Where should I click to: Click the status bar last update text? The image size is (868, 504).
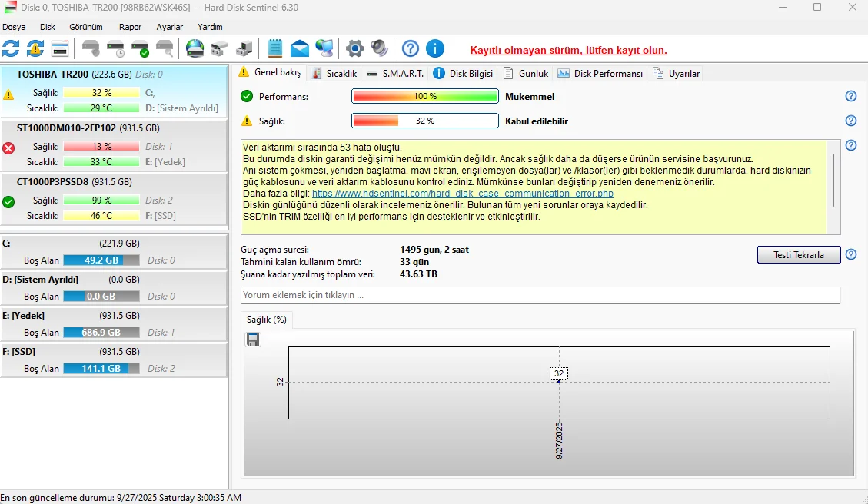point(121,498)
